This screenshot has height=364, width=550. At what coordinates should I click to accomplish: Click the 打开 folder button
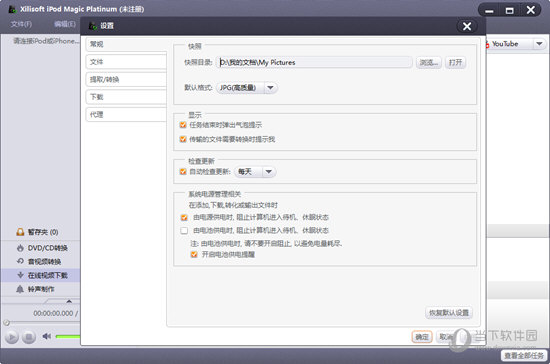455,62
